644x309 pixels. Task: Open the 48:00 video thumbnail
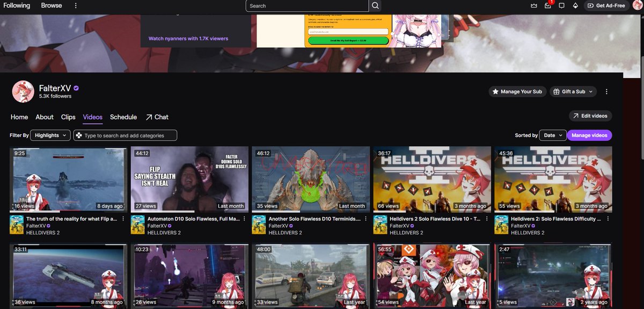311,276
